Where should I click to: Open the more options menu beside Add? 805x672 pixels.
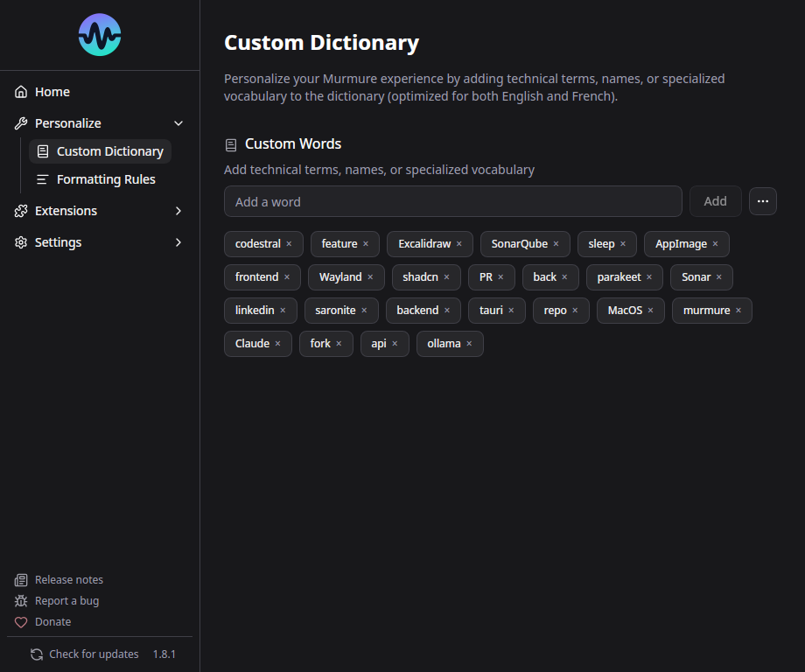(762, 200)
